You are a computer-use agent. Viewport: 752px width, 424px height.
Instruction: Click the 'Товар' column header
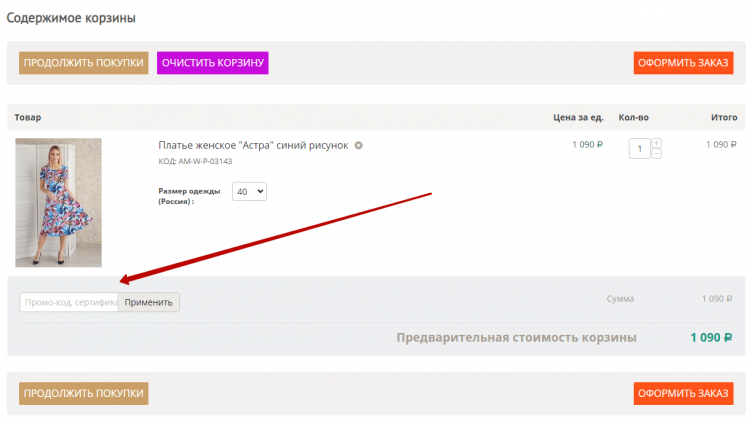28,118
